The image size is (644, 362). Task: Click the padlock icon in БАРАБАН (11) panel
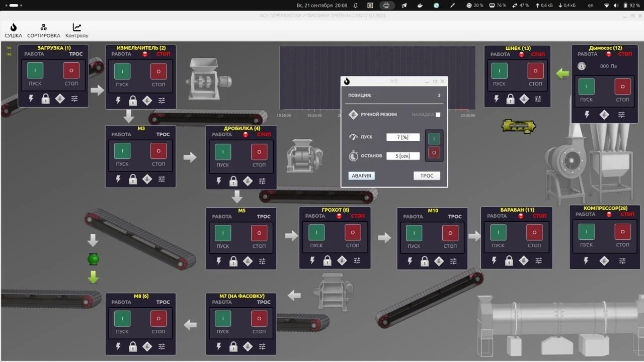click(509, 260)
